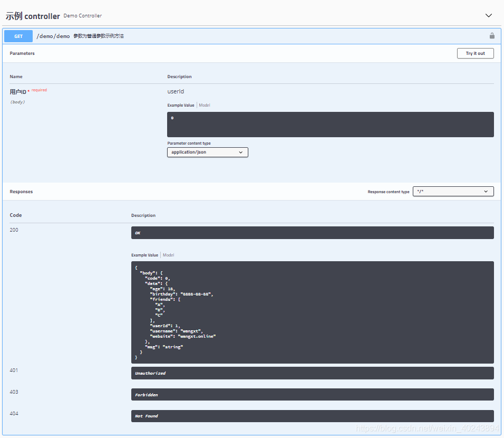This screenshot has width=504, height=438.
Task: Click the endpoint summary 参数为普通参数示例方法
Action: [x=99, y=36]
